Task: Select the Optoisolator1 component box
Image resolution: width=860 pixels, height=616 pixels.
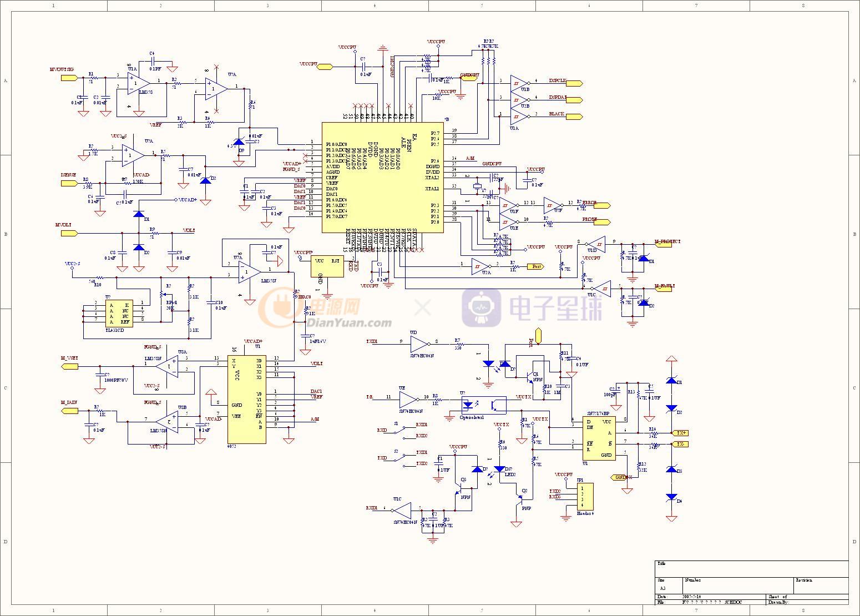Action: click(x=483, y=404)
